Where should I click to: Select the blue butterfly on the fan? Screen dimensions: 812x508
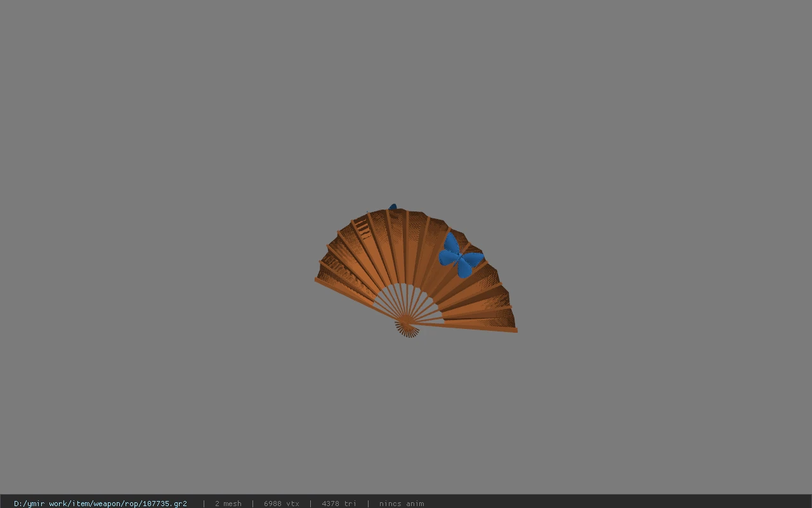(461, 255)
